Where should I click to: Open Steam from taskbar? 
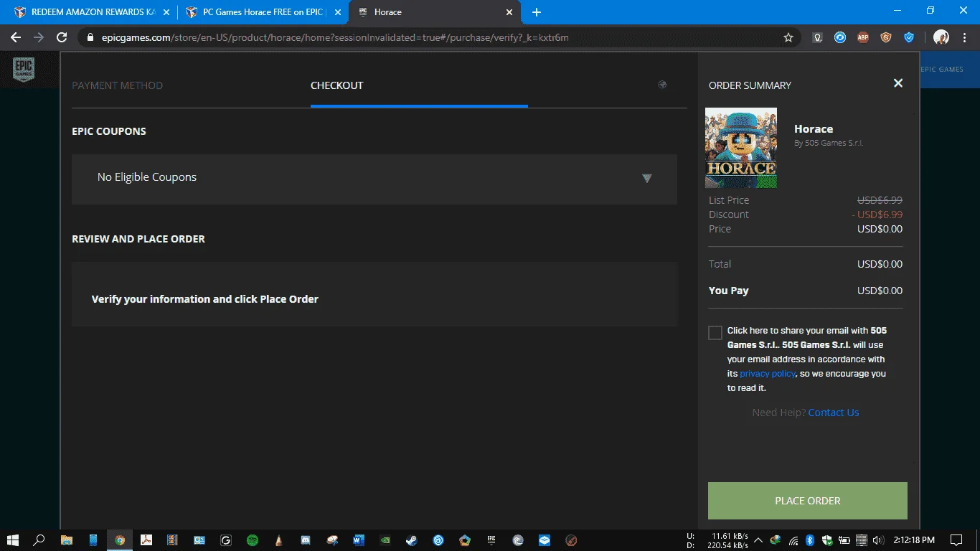412,540
